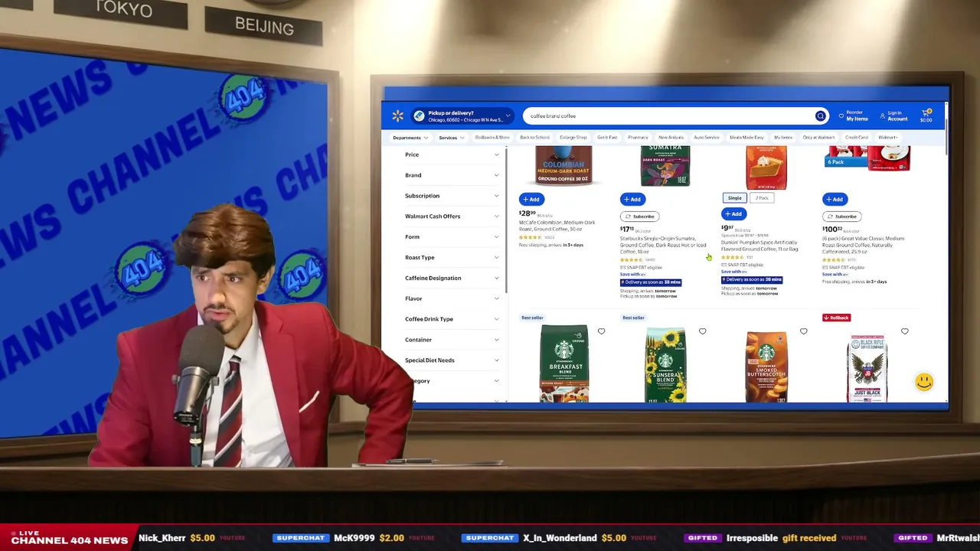Viewport: 980px width, 551px height.
Task: Open Reorder My Items heart link
Action: tap(854, 116)
